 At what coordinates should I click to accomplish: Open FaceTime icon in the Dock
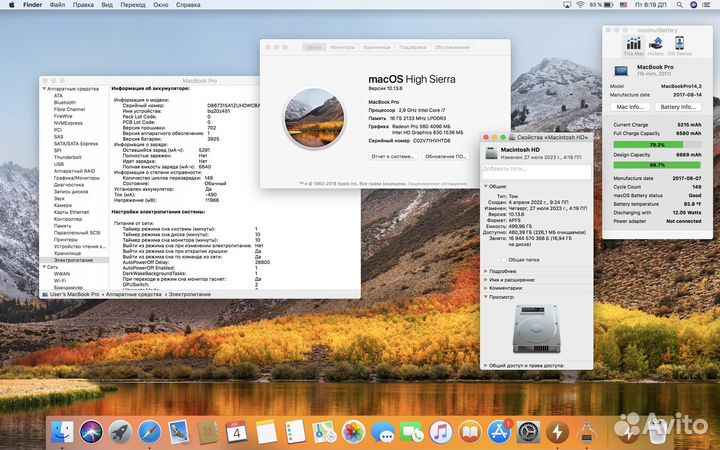tap(411, 432)
